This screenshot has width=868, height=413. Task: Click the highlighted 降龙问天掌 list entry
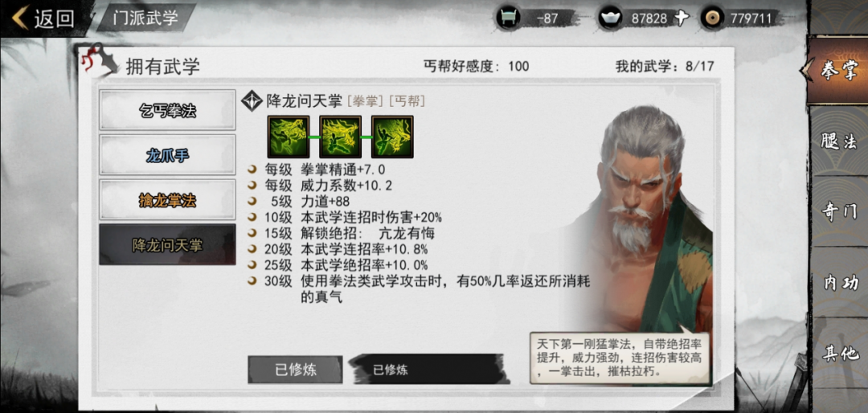coord(167,245)
